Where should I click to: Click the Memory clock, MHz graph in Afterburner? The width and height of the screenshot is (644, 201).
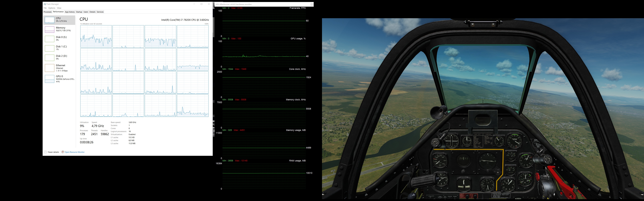click(x=264, y=115)
